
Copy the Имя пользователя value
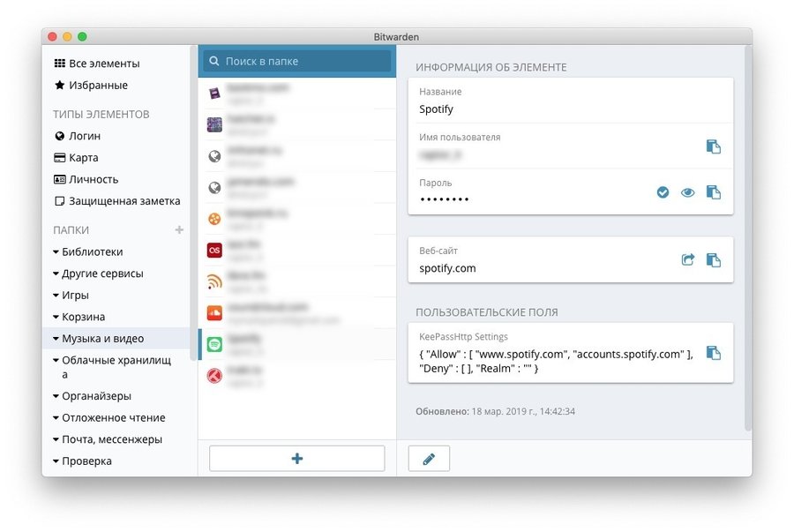[x=714, y=146]
